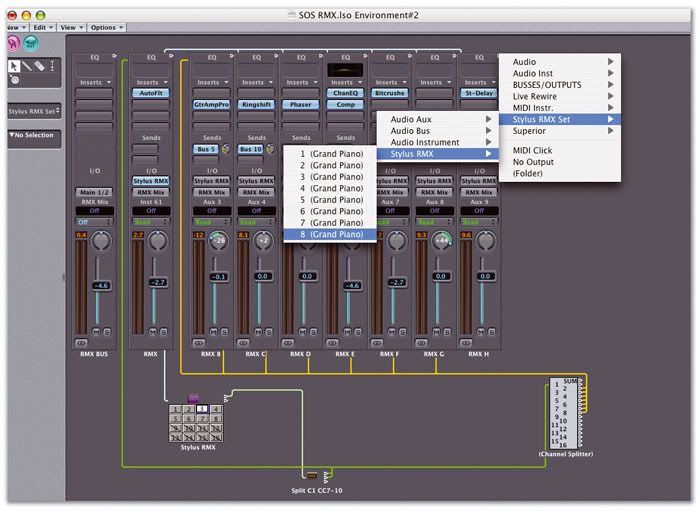Click the EQ thumbnail on RMX E strip
This screenshot has height=511, width=700.
[x=345, y=70]
